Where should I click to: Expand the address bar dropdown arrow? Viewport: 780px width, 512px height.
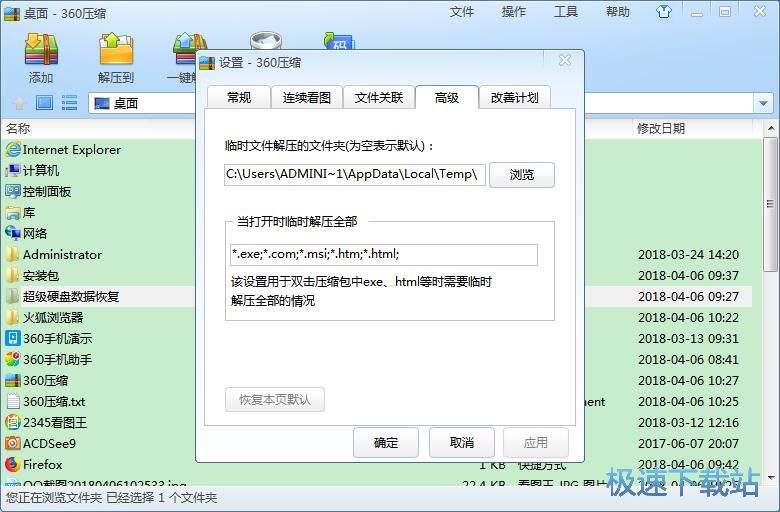pyautogui.click(x=763, y=103)
